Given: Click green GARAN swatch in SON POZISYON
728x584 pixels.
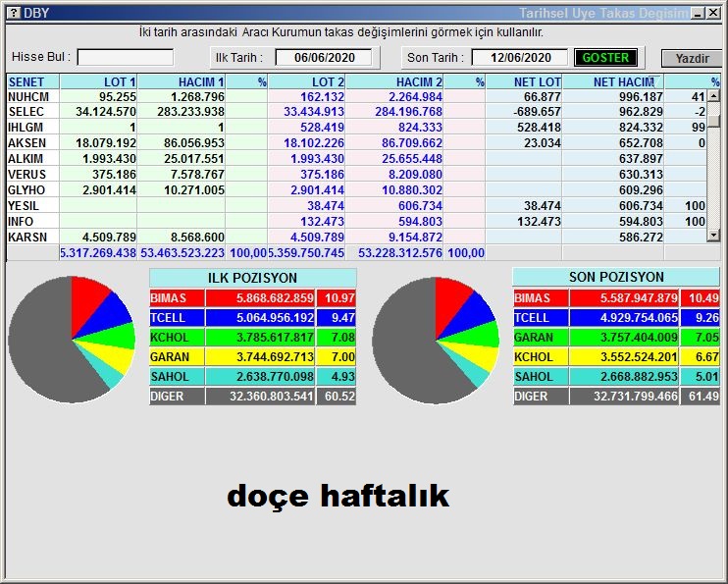Looking at the screenshot, I should [541, 338].
